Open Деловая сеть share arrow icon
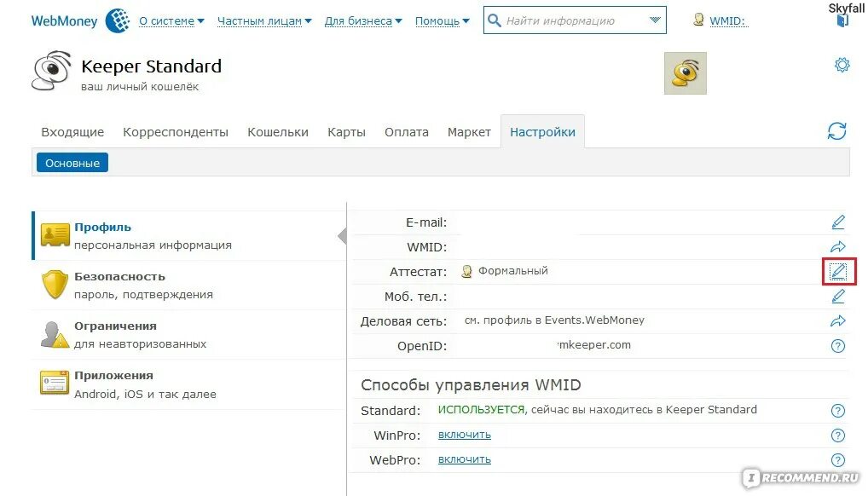The height and width of the screenshot is (496, 868). pyautogui.click(x=838, y=321)
